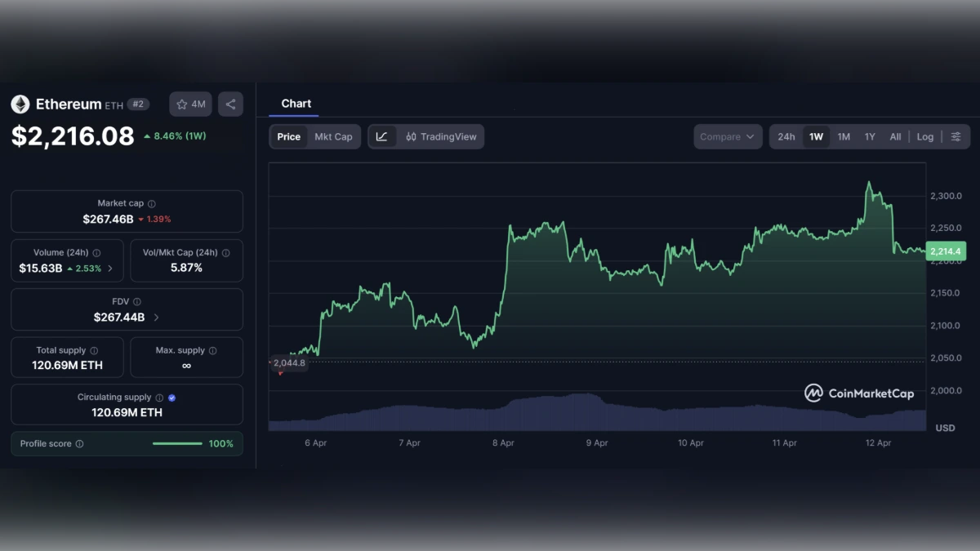Screen dimensions: 980x551
Task: Select the Chart tab
Action: click(295, 104)
